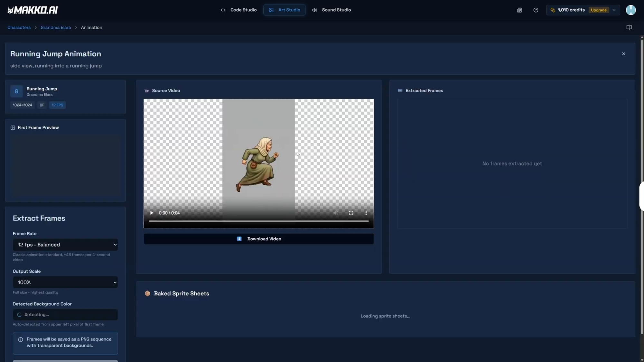
Task: Open Grandma Elara breadcrumb link
Action: [56, 27]
